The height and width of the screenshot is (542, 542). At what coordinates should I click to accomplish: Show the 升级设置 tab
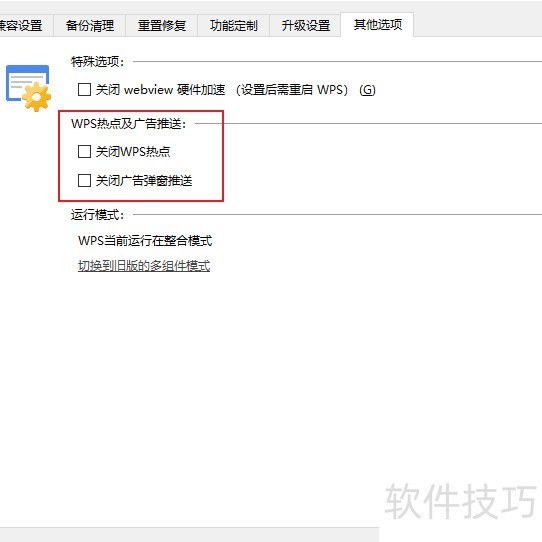pos(306,25)
